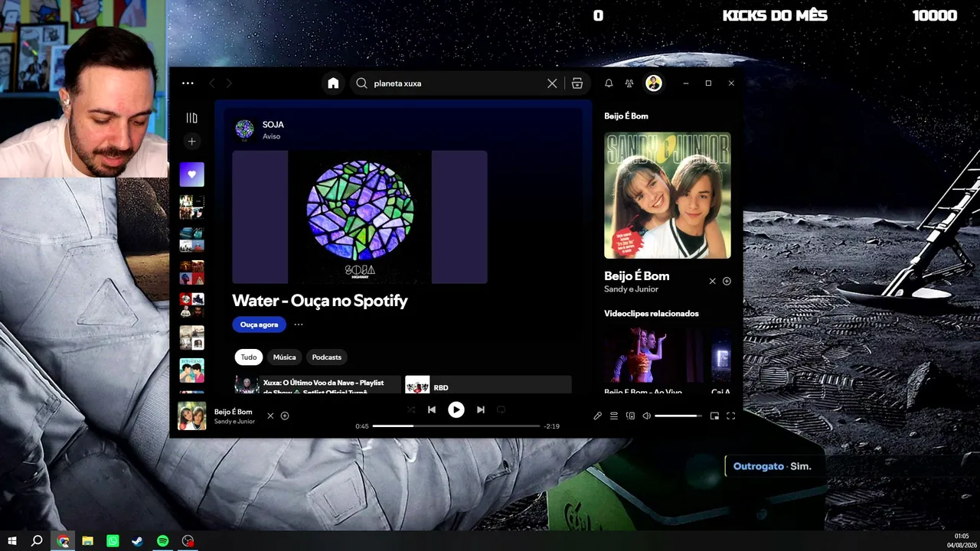Click 'Beijo É Bom' in the player bar
Screen dimensions: 980x551
(233, 412)
